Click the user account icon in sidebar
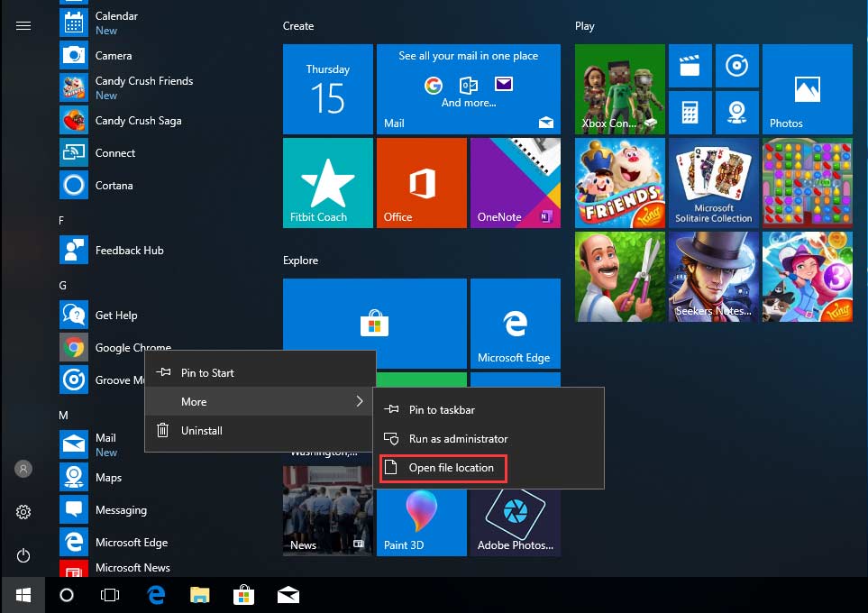868x613 pixels. pos(23,469)
